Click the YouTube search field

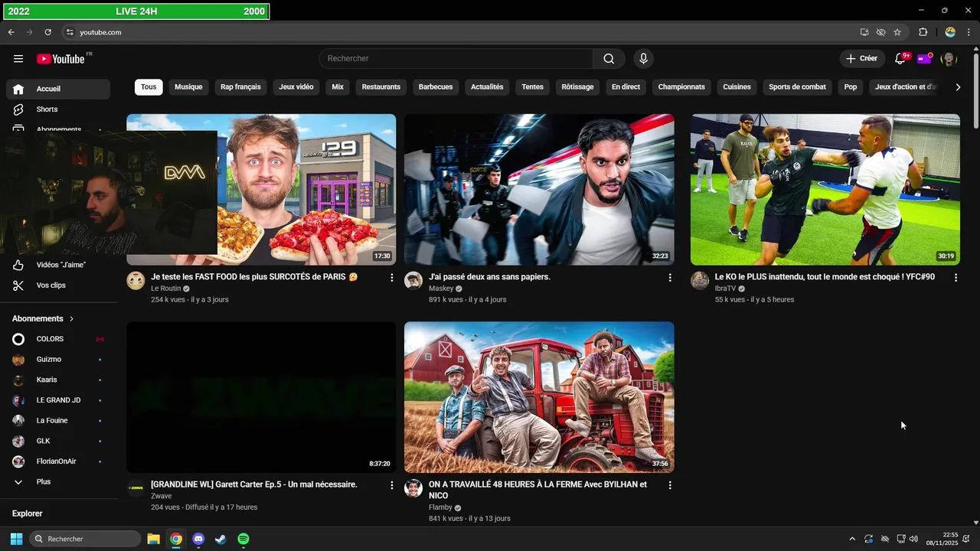pyautogui.click(x=456, y=59)
